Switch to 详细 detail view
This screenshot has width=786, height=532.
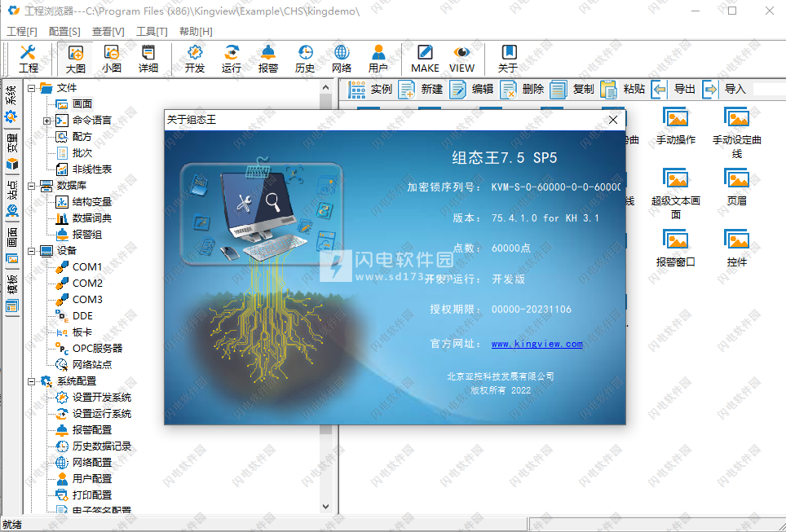(x=148, y=59)
